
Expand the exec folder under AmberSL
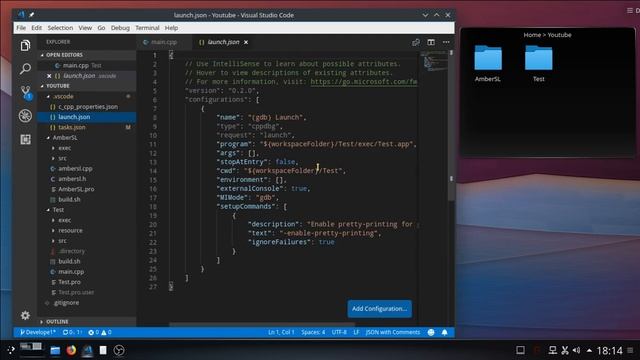tap(87, 148)
